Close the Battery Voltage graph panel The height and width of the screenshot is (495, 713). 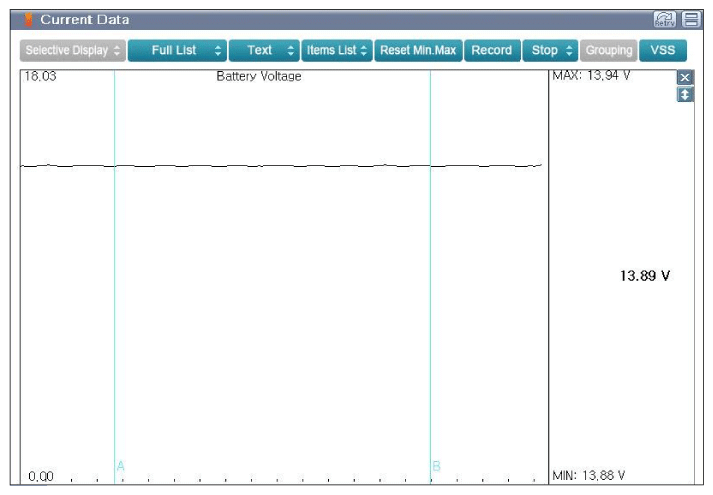685,78
